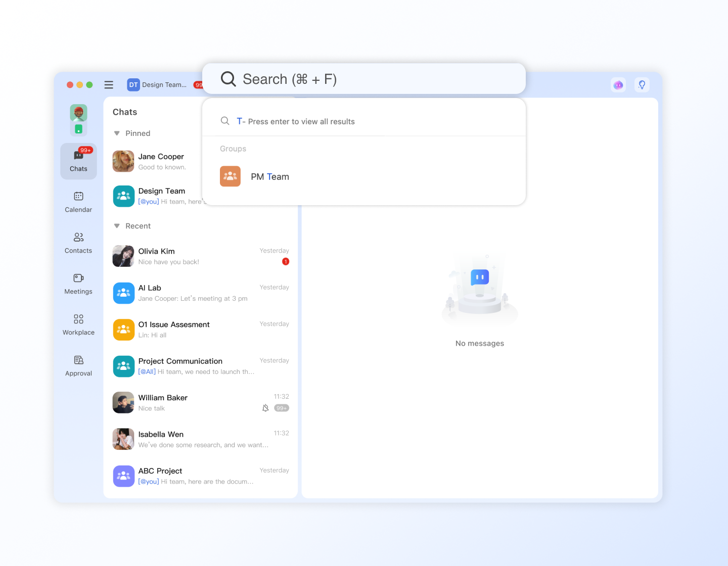The height and width of the screenshot is (566, 728).
Task: Click the lightbulb tips icon
Action: coord(642,85)
